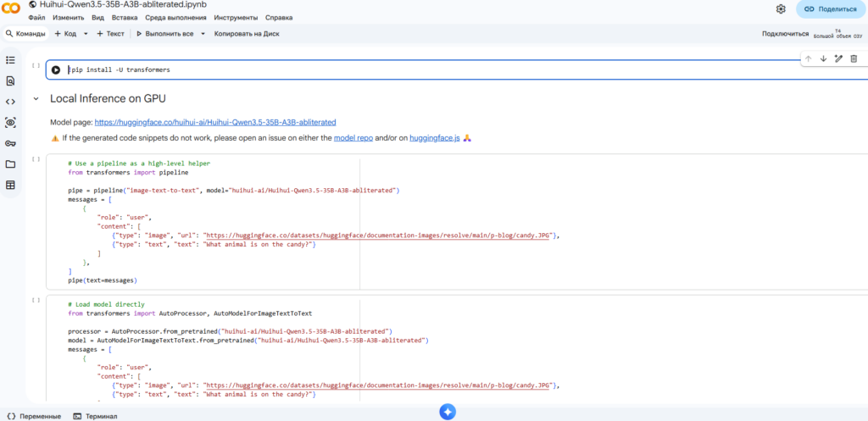Open the Переменные panel at the bottom
This screenshot has width=868, height=421.
[x=34, y=416]
